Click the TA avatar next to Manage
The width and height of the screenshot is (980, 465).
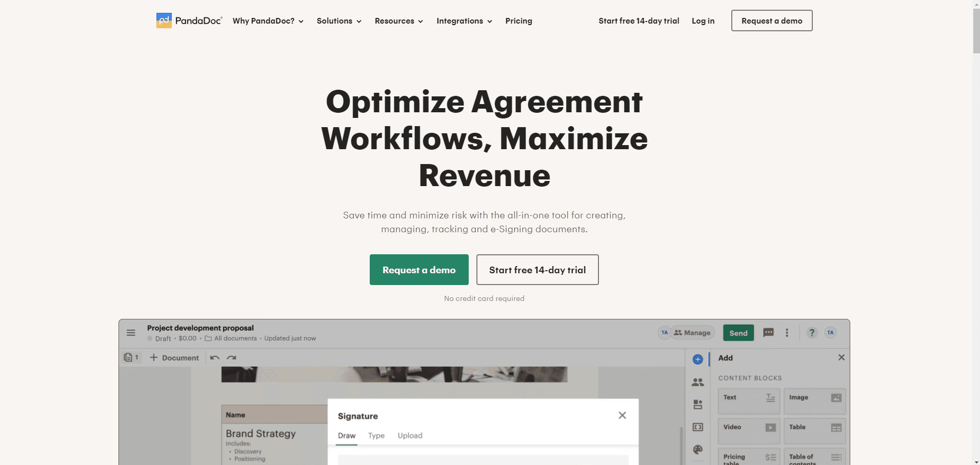[665, 333]
